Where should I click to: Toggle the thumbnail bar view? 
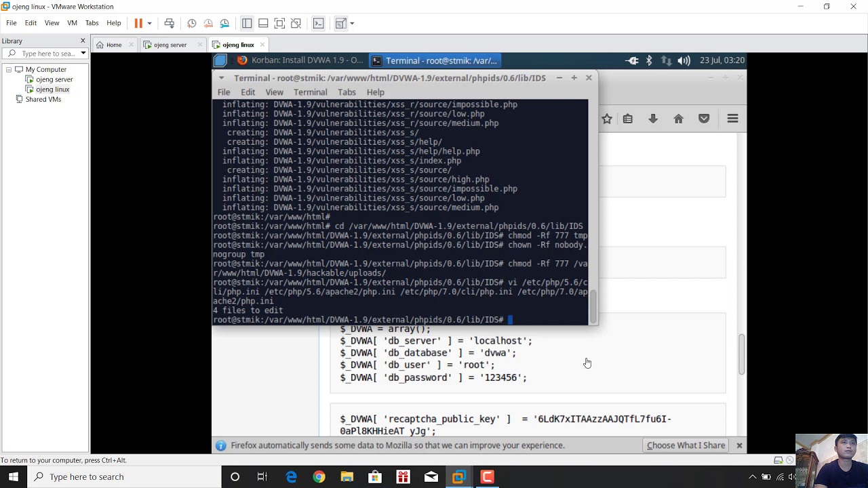point(263,23)
